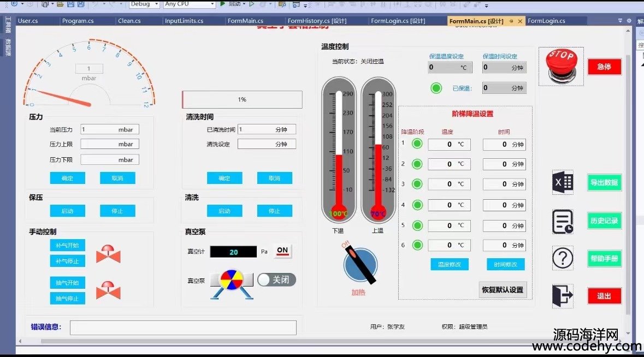Click the 时间修改 button
This screenshot has width=644, height=357.
[x=506, y=264]
